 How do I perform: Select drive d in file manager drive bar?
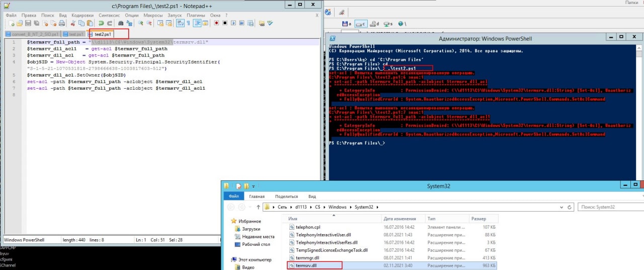[375, 24]
